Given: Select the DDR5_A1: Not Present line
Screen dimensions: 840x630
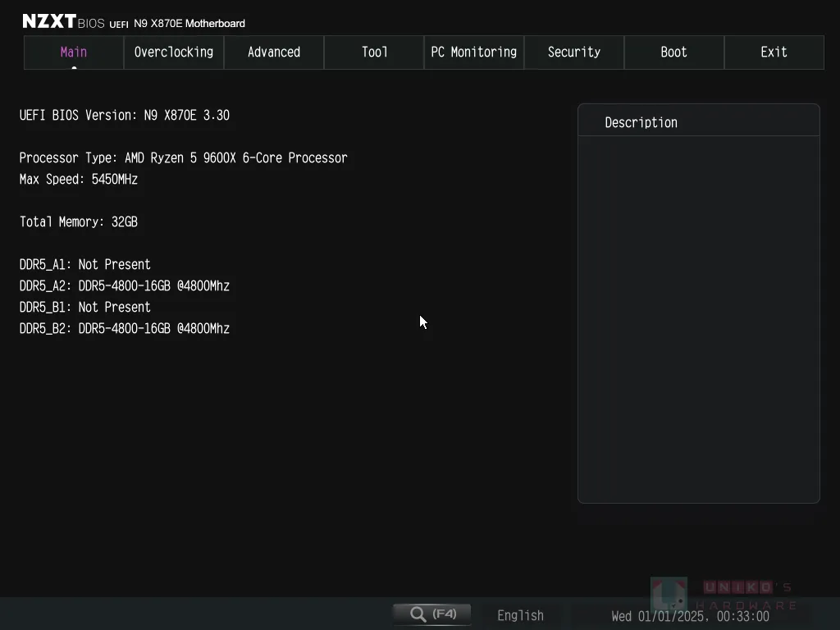Looking at the screenshot, I should 84,265.
